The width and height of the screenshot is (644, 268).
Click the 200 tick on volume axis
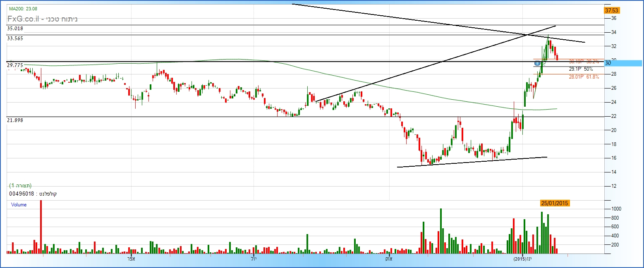(x=615, y=245)
